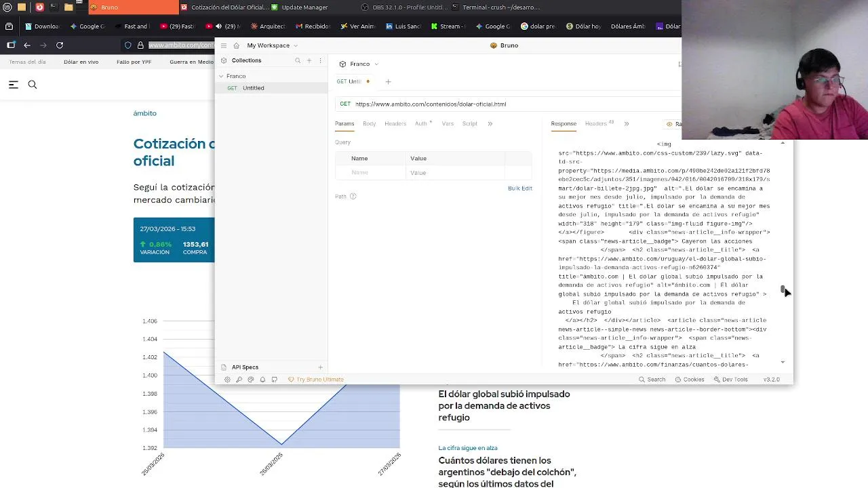Open Collections three-dot options menu
This screenshot has height=488, width=868.
(x=320, y=60)
